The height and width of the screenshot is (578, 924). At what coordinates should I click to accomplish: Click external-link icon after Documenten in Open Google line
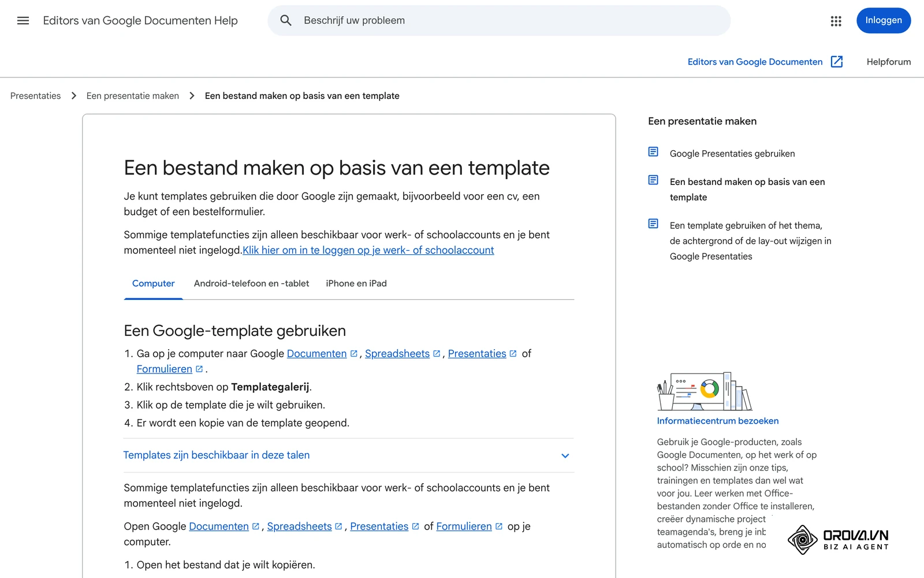256,527
